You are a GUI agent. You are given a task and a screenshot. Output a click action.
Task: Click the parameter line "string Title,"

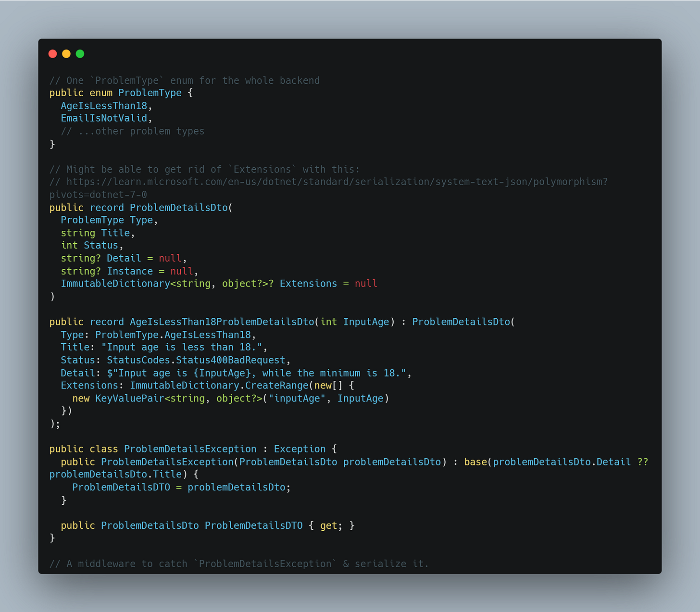click(x=98, y=233)
